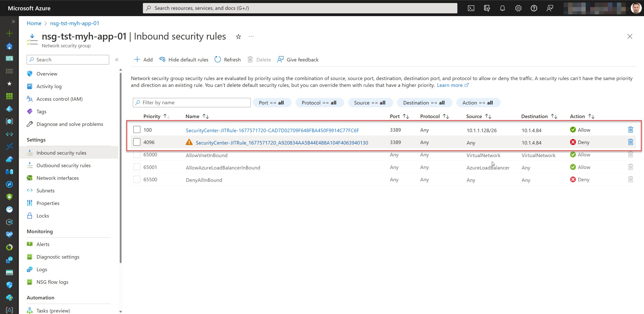Open Outbound security rules from the menu
This screenshot has height=314, width=644.
[x=63, y=165]
